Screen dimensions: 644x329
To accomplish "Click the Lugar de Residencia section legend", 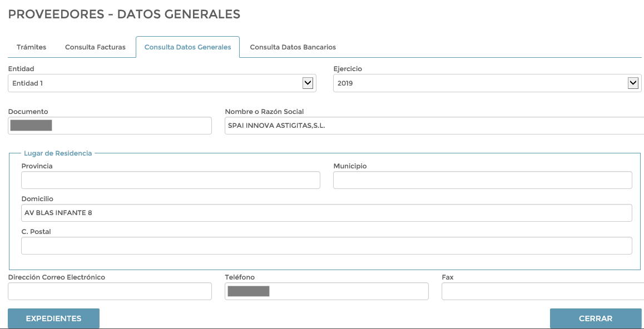I will (58, 153).
